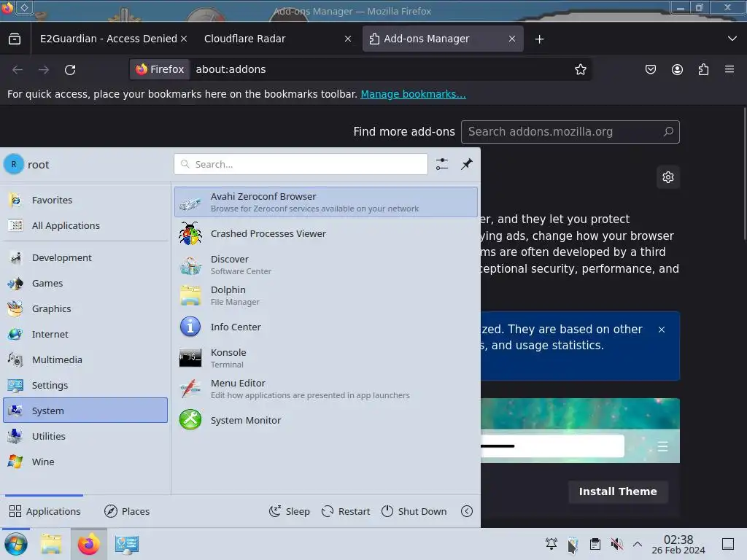Click the muted volume tray icon
This screenshot has width=747, height=560.
click(616, 544)
